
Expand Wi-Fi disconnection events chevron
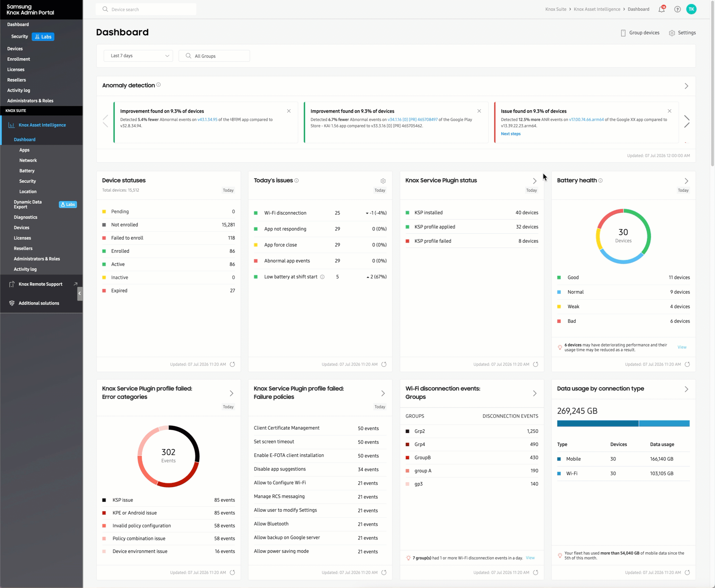[535, 393]
